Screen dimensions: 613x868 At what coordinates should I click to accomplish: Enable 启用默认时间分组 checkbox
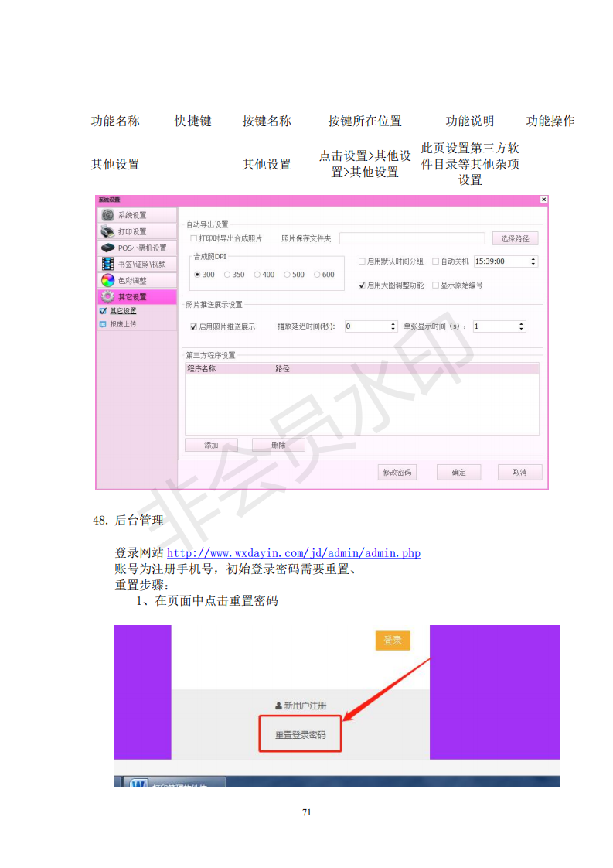[362, 261]
